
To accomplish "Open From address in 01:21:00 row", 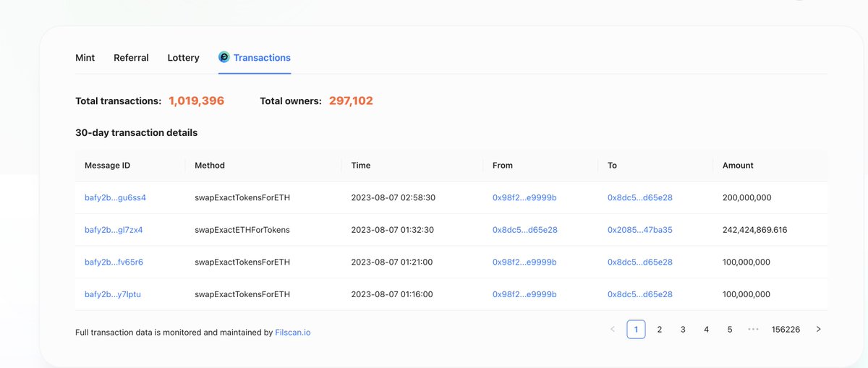I will [x=524, y=262].
